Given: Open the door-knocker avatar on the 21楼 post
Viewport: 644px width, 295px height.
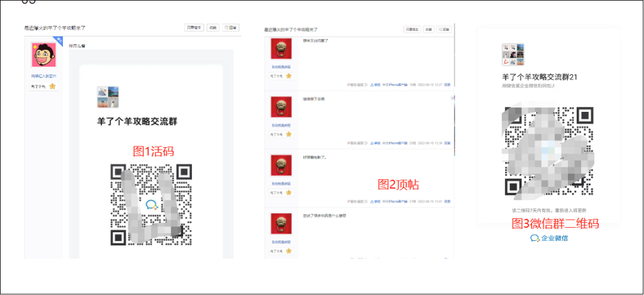Looking at the screenshot, I should pyautogui.click(x=281, y=165).
